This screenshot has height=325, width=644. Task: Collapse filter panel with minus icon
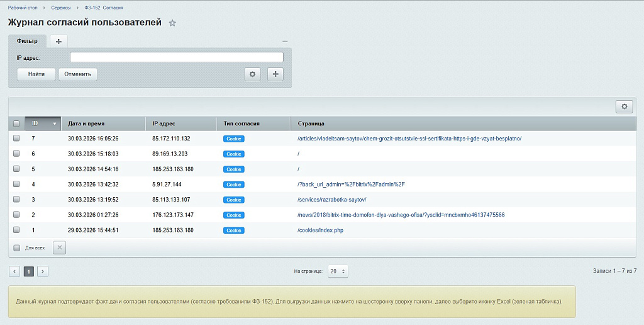click(285, 41)
